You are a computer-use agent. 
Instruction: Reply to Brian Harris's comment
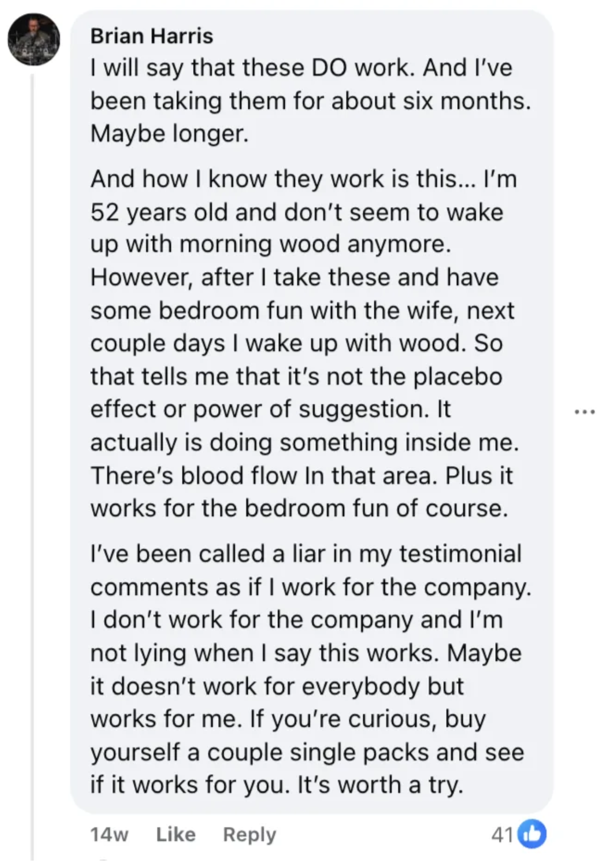point(249,834)
